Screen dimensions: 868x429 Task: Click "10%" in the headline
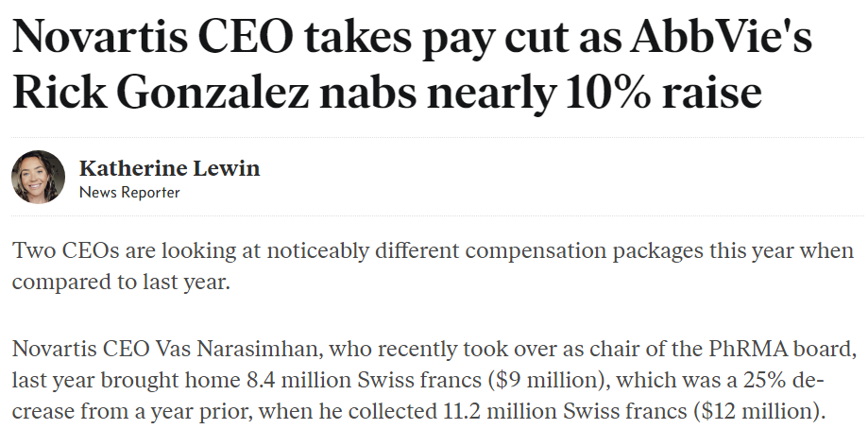pos(606,92)
